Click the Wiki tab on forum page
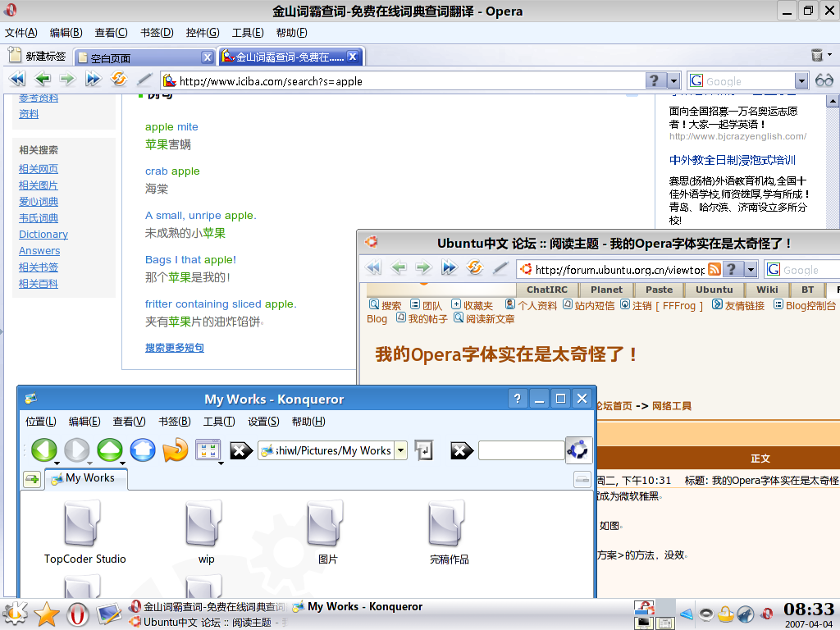The width and height of the screenshot is (840, 630). [x=767, y=290]
